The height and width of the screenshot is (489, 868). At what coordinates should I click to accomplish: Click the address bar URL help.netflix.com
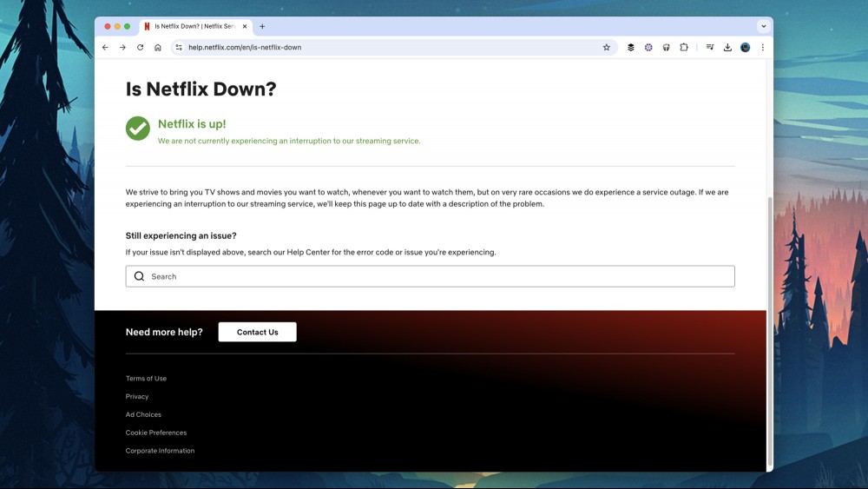[x=245, y=48]
